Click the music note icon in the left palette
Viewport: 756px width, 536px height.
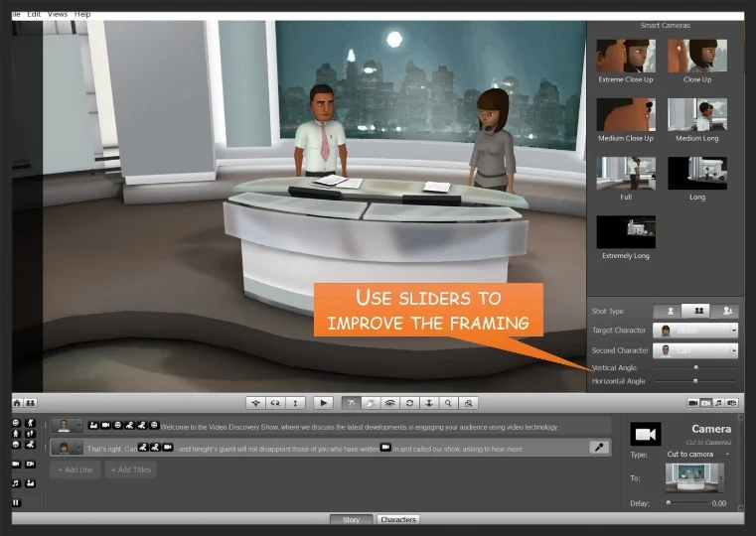(x=16, y=483)
